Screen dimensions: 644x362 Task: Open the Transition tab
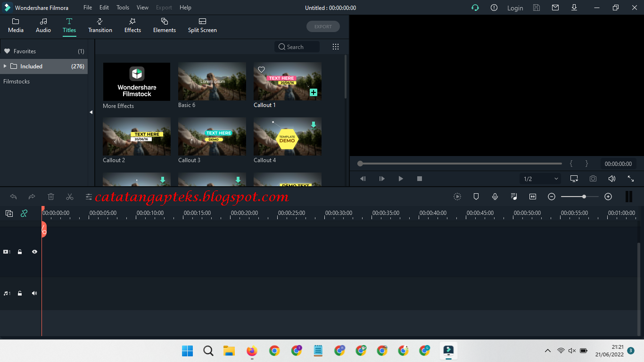click(100, 26)
